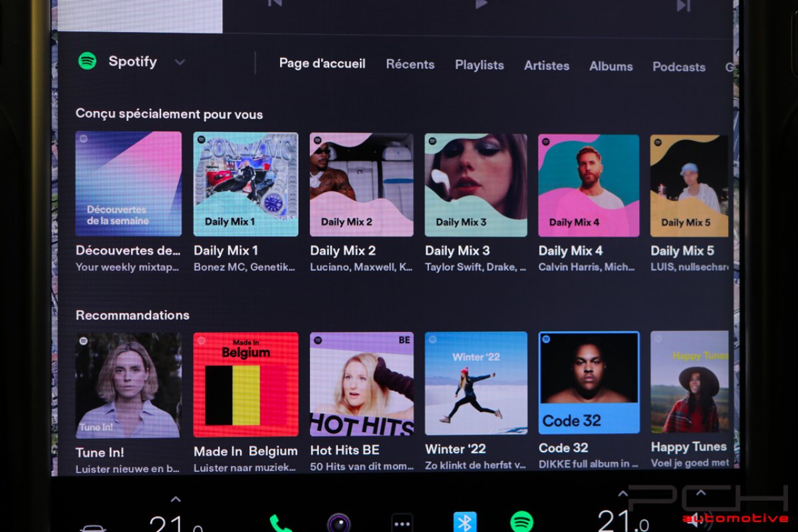
Task: Tap the Happy Tunes playlist cover
Action: coord(689,382)
